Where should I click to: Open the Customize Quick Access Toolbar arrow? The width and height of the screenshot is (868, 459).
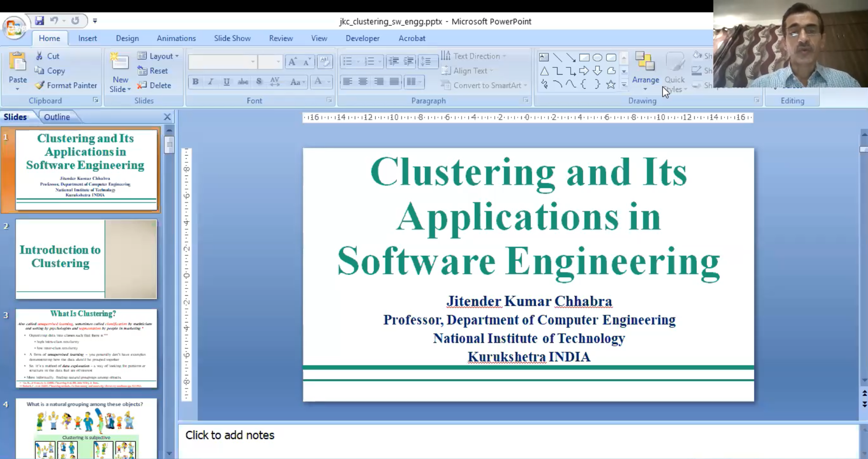pos(95,21)
